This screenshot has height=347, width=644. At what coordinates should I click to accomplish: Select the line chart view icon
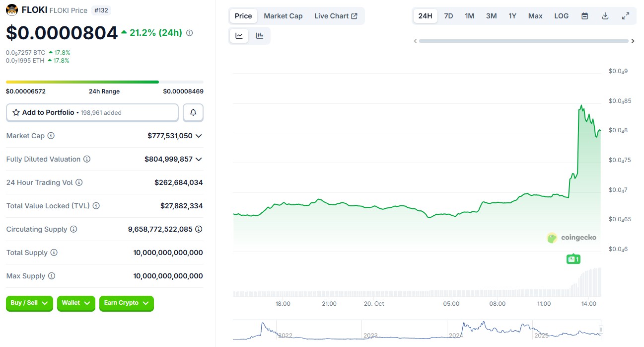pos(239,36)
